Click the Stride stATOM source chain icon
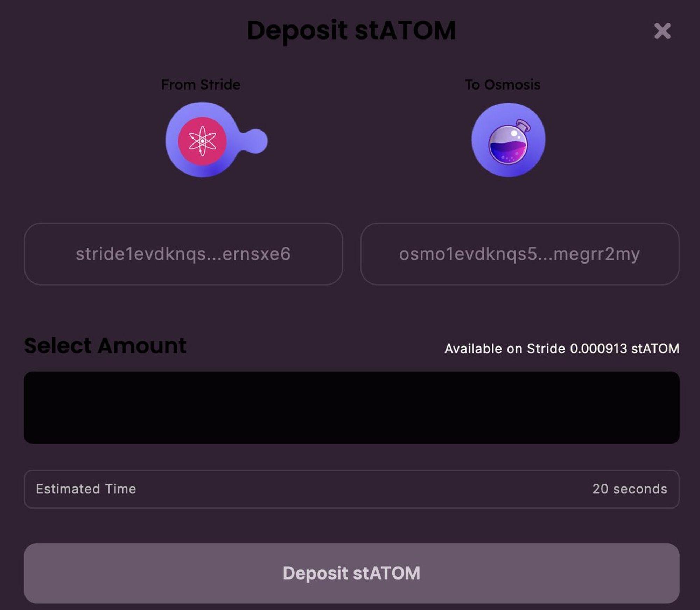The height and width of the screenshot is (610, 700). click(206, 140)
